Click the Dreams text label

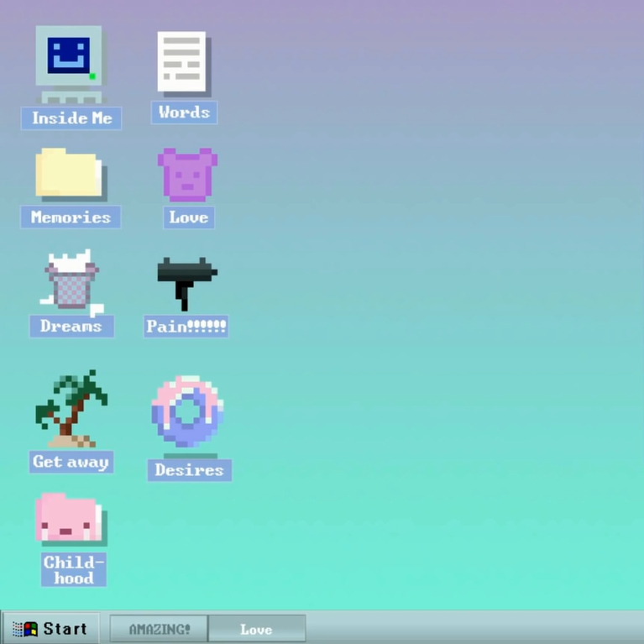[71, 326]
